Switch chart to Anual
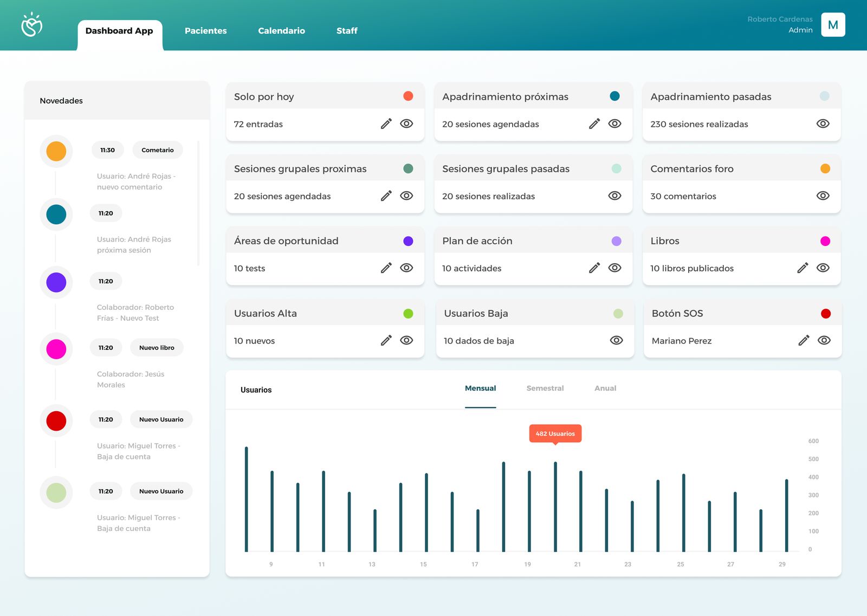 605,388
